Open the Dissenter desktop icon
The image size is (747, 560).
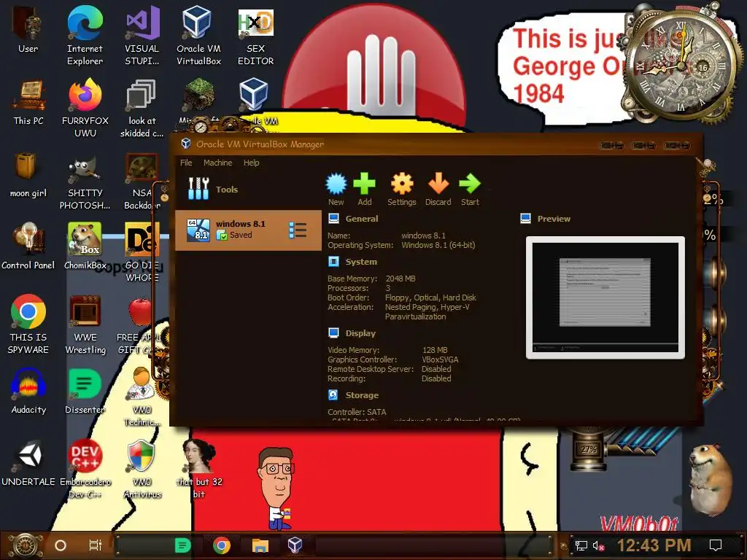[x=85, y=391]
